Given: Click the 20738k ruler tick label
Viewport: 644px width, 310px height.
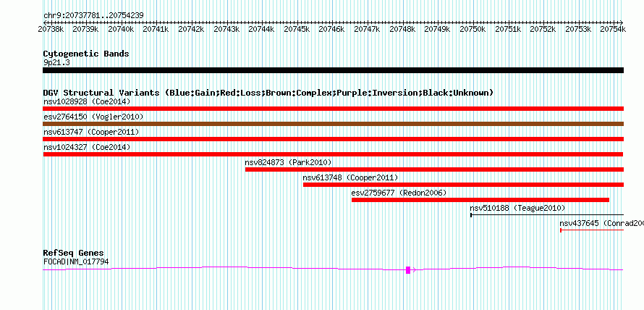Looking at the screenshot, I should point(51,29).
